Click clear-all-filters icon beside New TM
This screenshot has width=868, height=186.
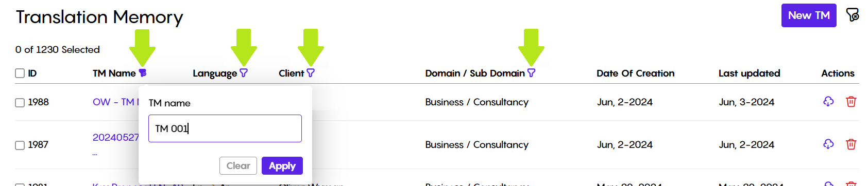853,15
